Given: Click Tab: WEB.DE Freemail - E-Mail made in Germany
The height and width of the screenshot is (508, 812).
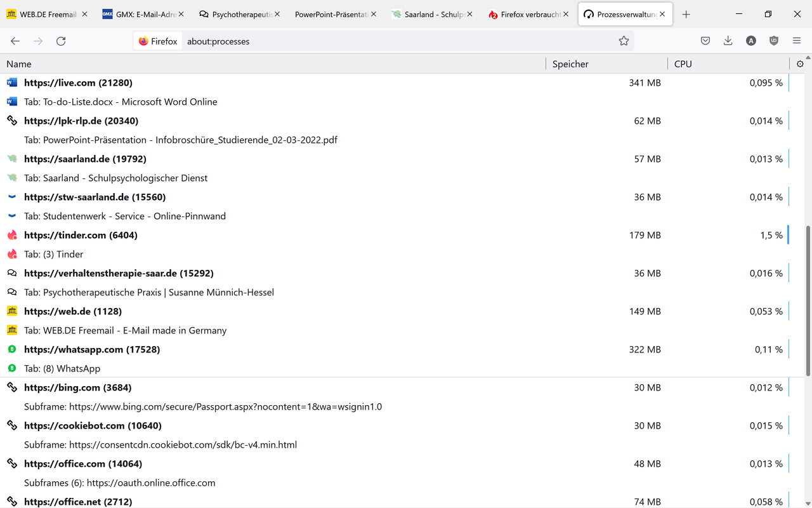Looking at the screenshot, I should click(x=126, y=330).
